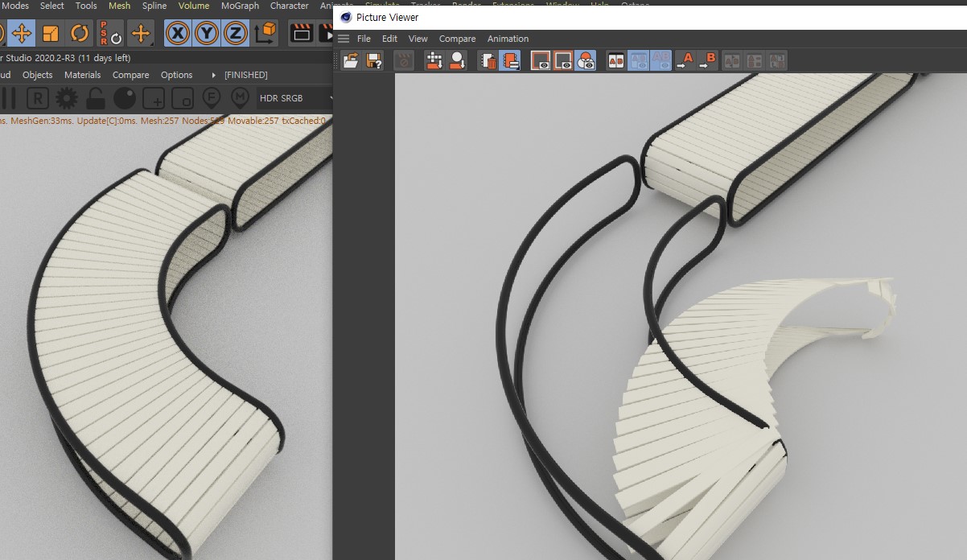Click the Set as B compare icon

(707, 60)
